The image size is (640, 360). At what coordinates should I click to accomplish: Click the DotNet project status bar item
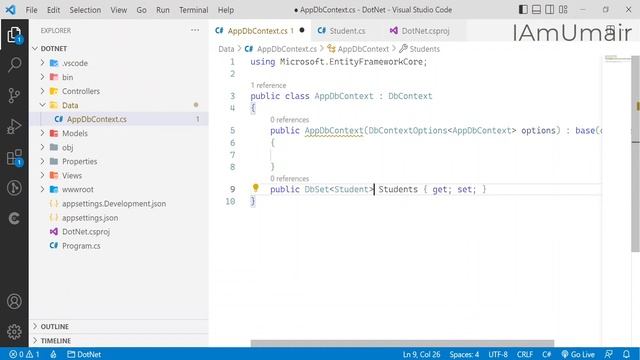coord(84,354)
